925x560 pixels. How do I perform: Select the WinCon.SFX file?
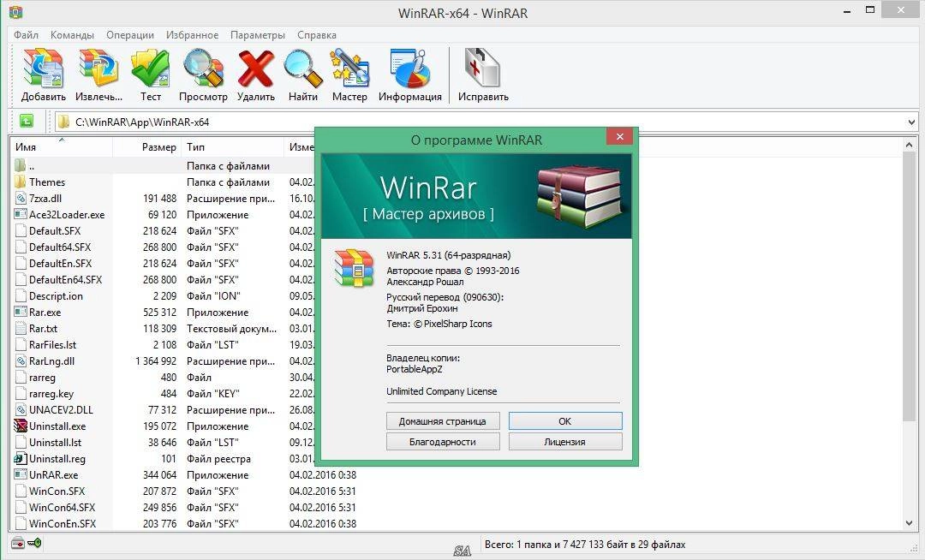pyautogui.click(x=57, y=491)
